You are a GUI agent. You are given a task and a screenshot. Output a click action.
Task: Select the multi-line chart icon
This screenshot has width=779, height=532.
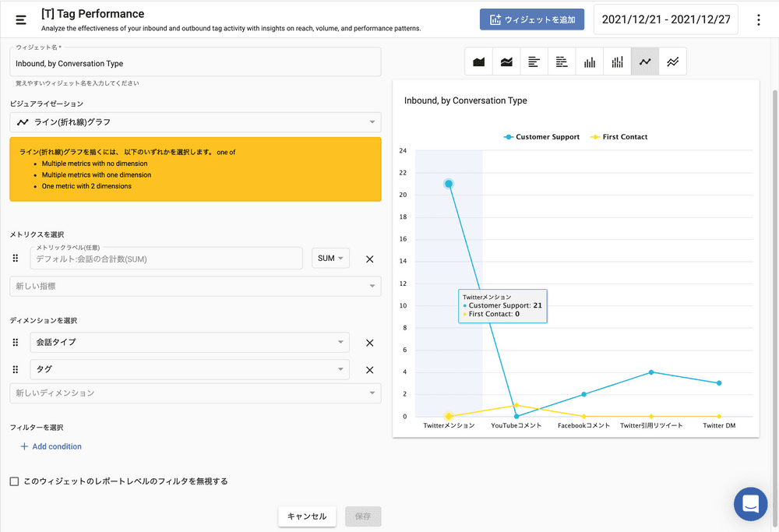672,62
